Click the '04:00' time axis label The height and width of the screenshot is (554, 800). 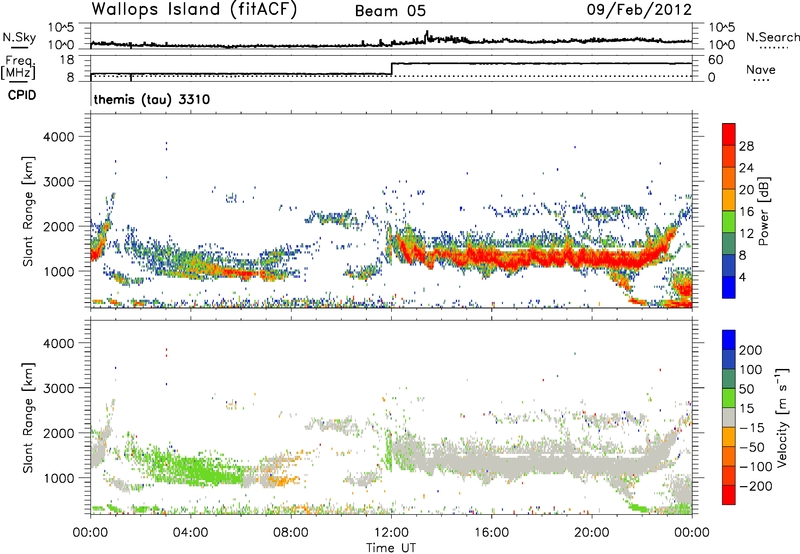pos(191,533)
